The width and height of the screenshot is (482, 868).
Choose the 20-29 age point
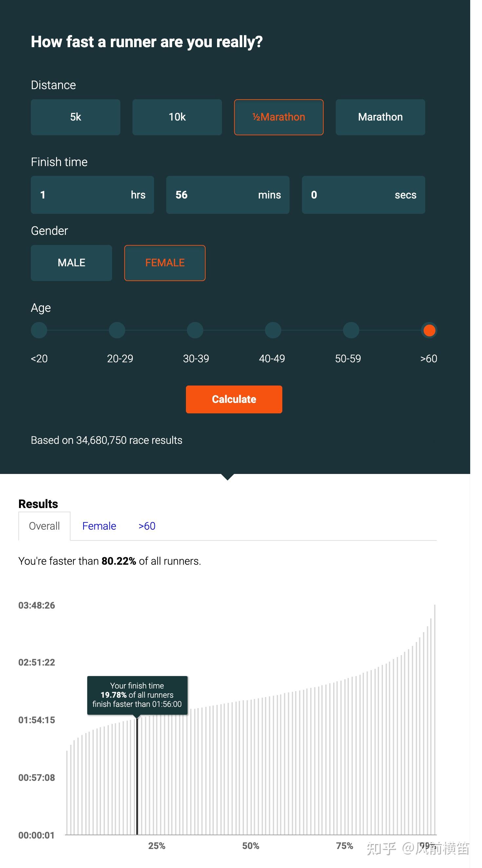click(117, 330)
